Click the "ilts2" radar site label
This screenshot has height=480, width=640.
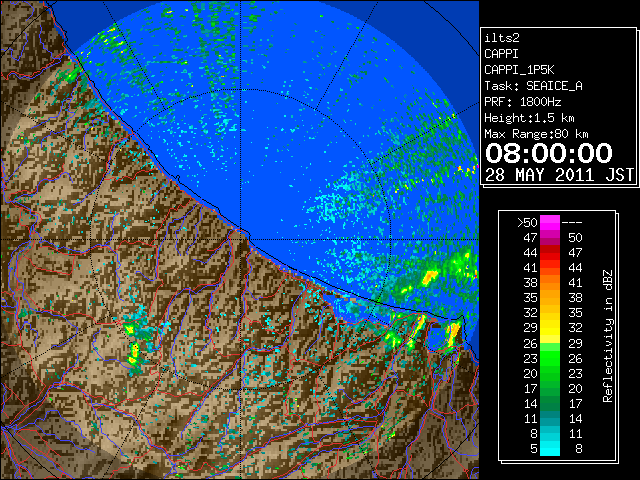click(502, 38)
